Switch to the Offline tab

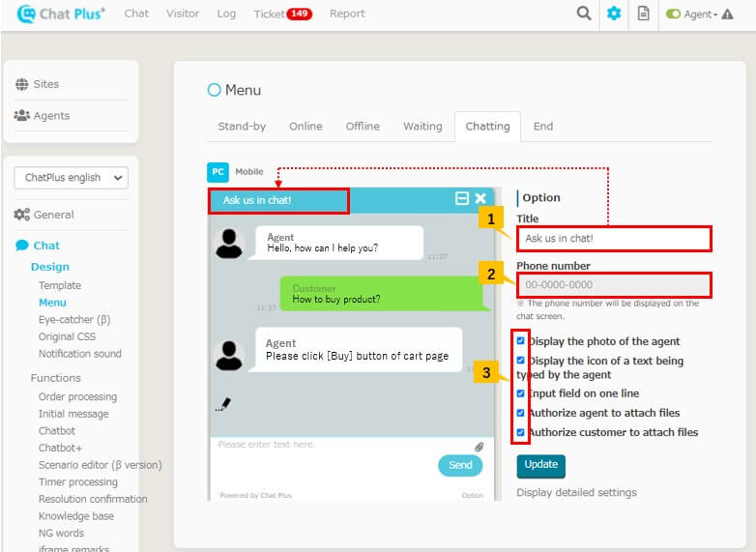[x=363, y=127]
